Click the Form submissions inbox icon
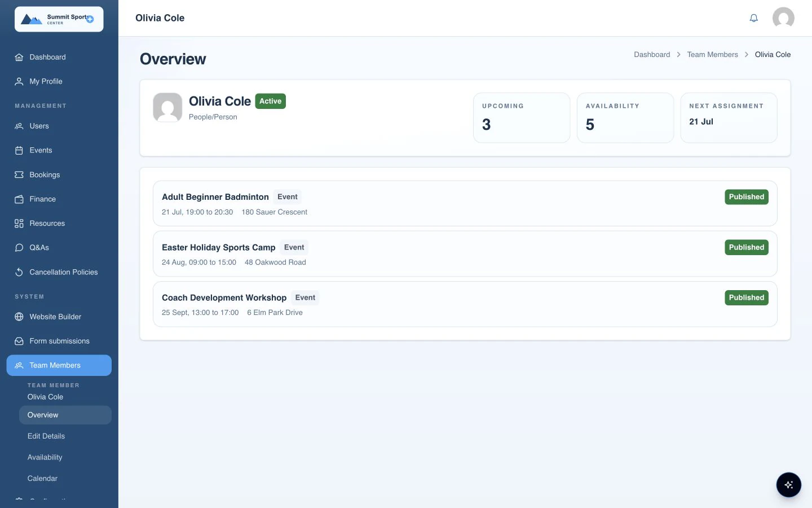Viewport: 812px width, 508px height. tap(19, 341)
